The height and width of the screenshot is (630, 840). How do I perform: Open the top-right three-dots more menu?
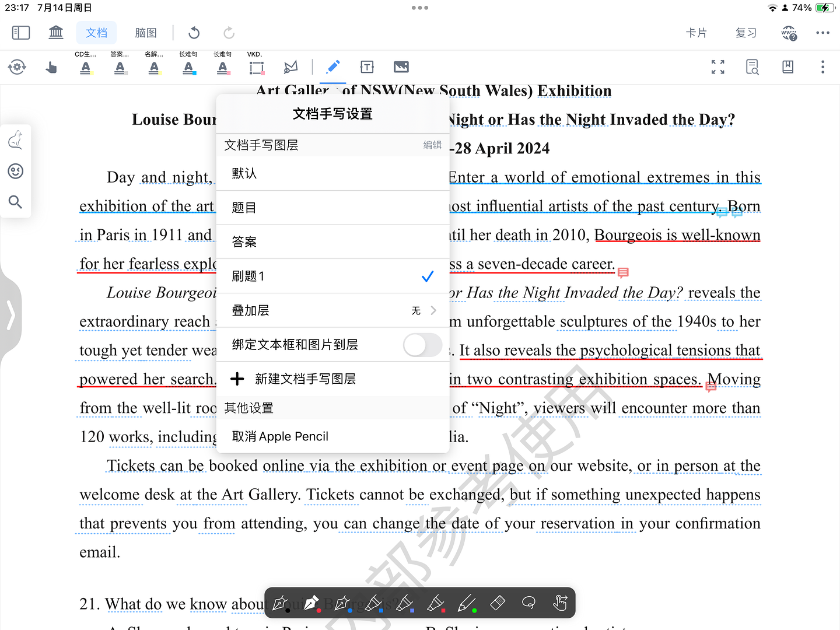822,33
